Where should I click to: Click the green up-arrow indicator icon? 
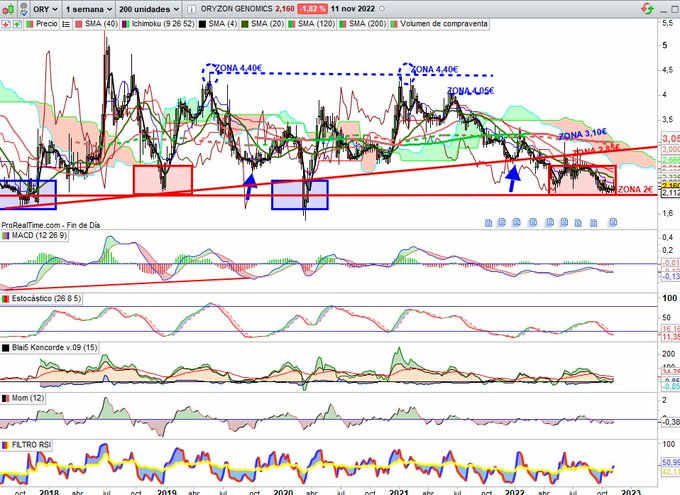pos(16,24)
